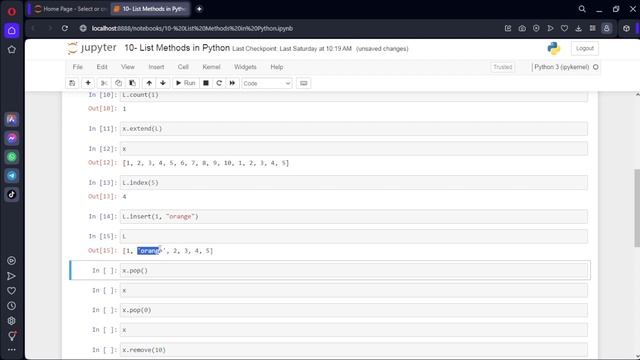Open TikTok in the sidebar
The width and height of the screenshot is (640, 360).
[x=11, y=194]
